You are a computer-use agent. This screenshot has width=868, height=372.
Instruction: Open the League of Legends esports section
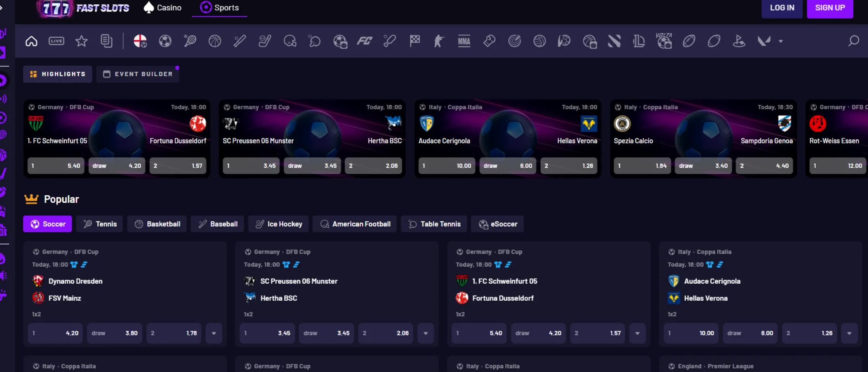coord(639,41)
